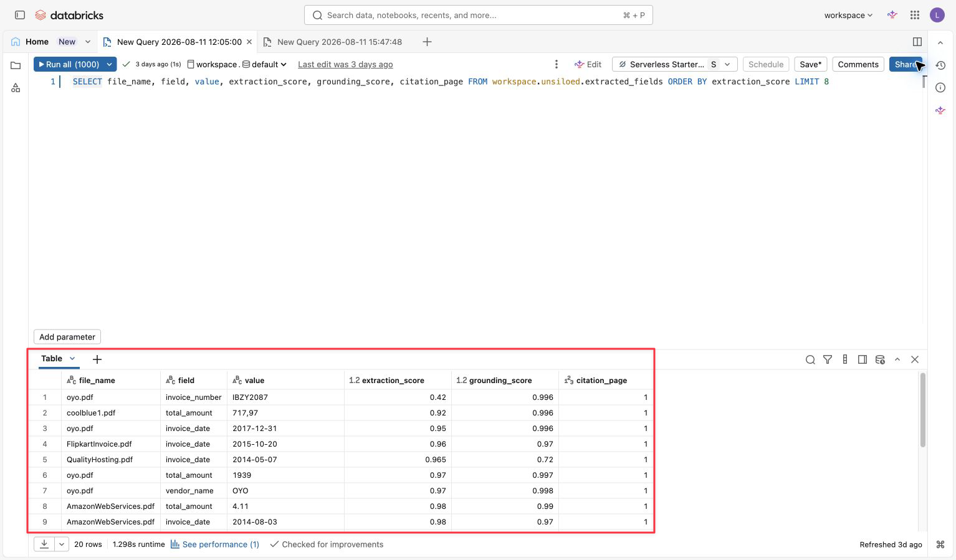
Task: Add a query parameter
Action: 67,337
